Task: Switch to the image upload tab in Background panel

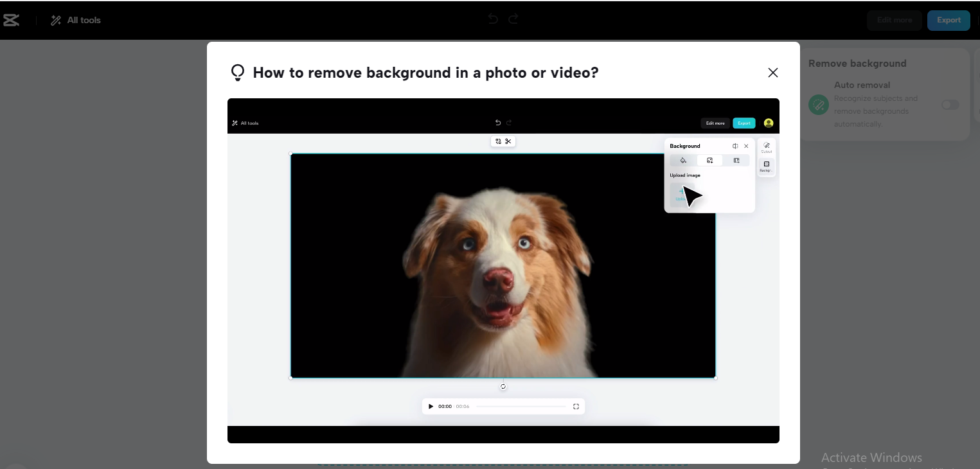Action: (709, 160)
